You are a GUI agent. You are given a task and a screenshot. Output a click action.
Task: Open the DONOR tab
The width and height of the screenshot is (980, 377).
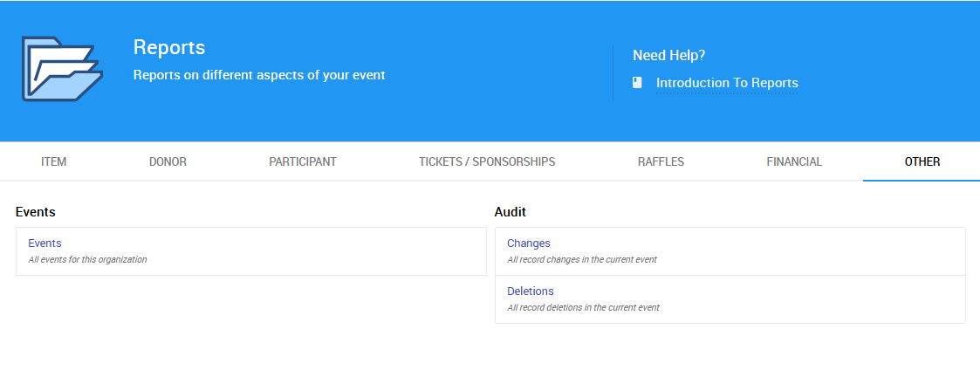point(168,161)
